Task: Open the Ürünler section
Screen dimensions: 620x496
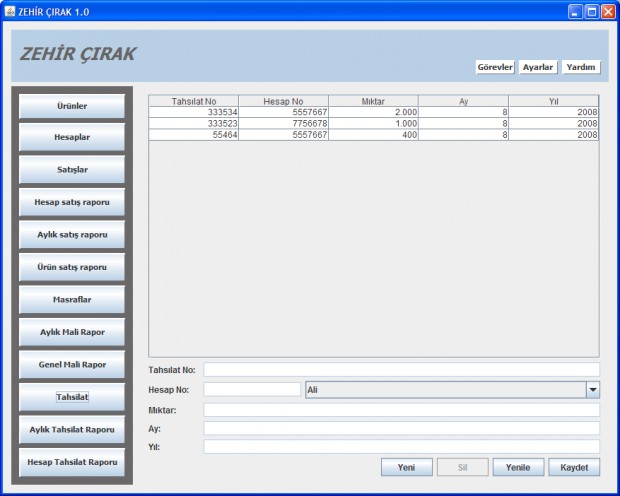Action: (x=72, y=106)
